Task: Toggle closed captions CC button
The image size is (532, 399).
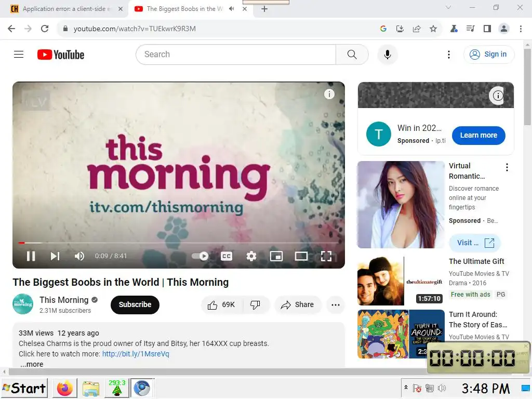Action: 227,256
